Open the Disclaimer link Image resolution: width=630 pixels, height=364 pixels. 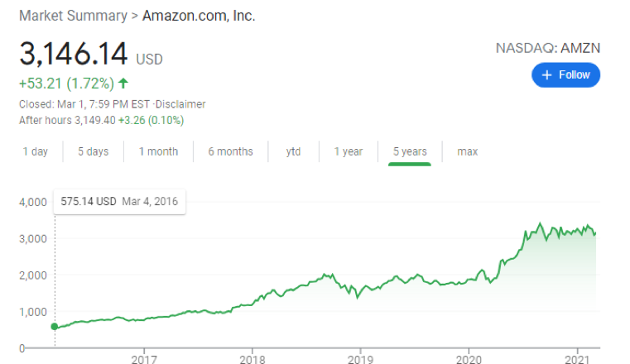tap(180, 104)
